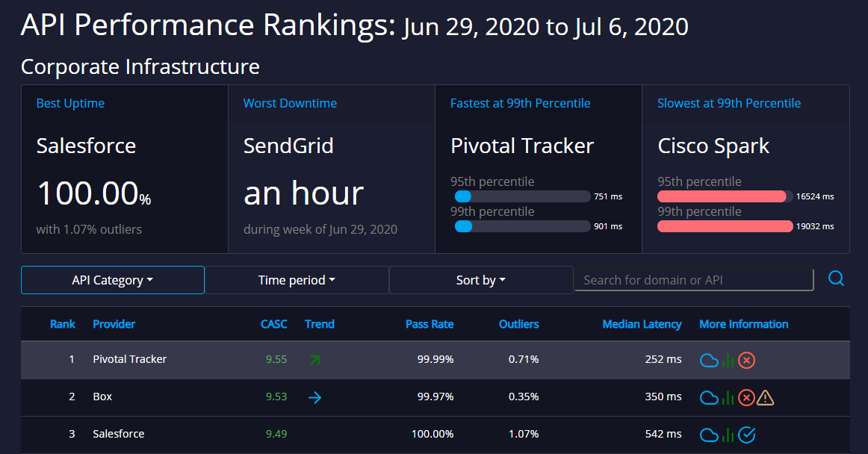Click the blue checkmark icon for Salesforce
This screenshot has width=868, height=454.
[747, 435]
